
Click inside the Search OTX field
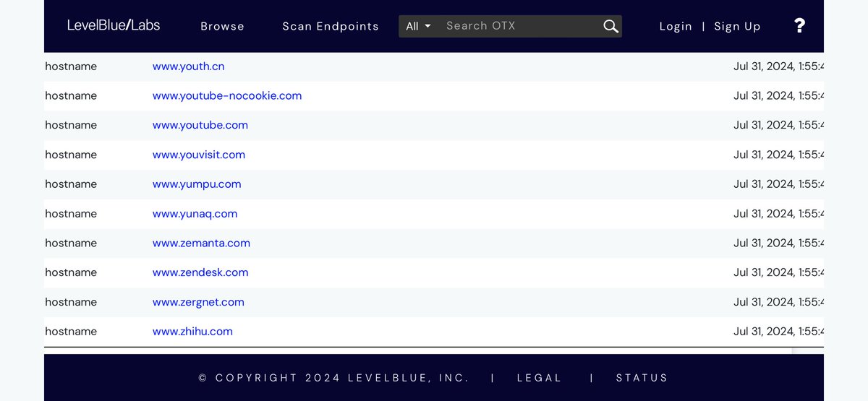click(x=517, y=26)
